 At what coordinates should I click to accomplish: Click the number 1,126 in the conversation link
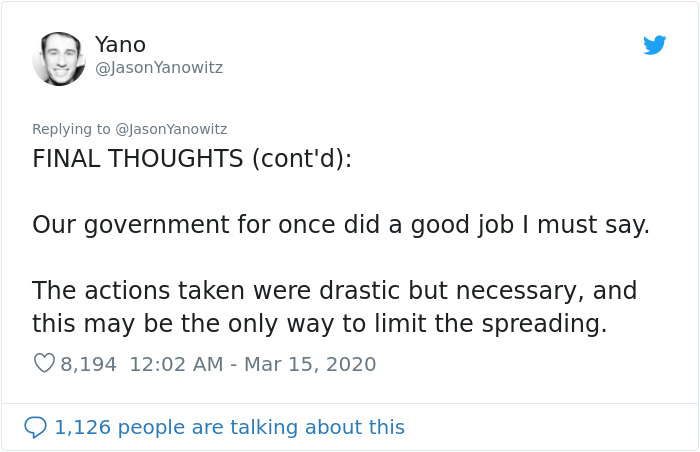pos(81,427)
